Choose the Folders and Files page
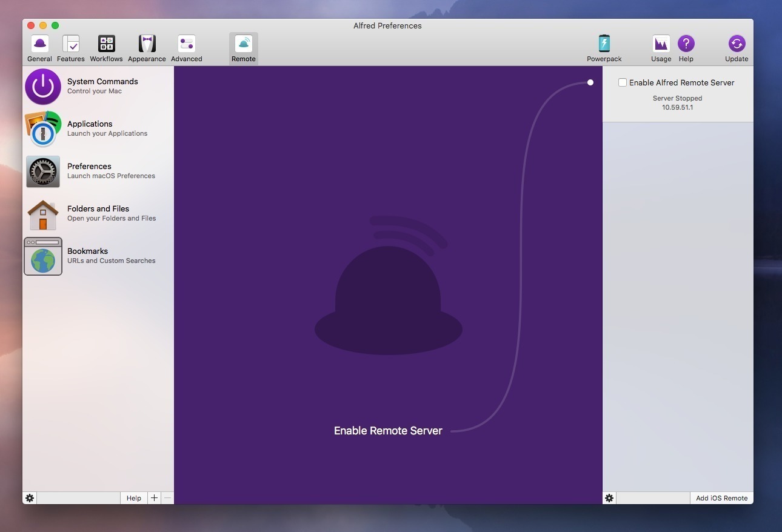Image resolution: width=782 pixels, height=532 pixels. (98, 214)
